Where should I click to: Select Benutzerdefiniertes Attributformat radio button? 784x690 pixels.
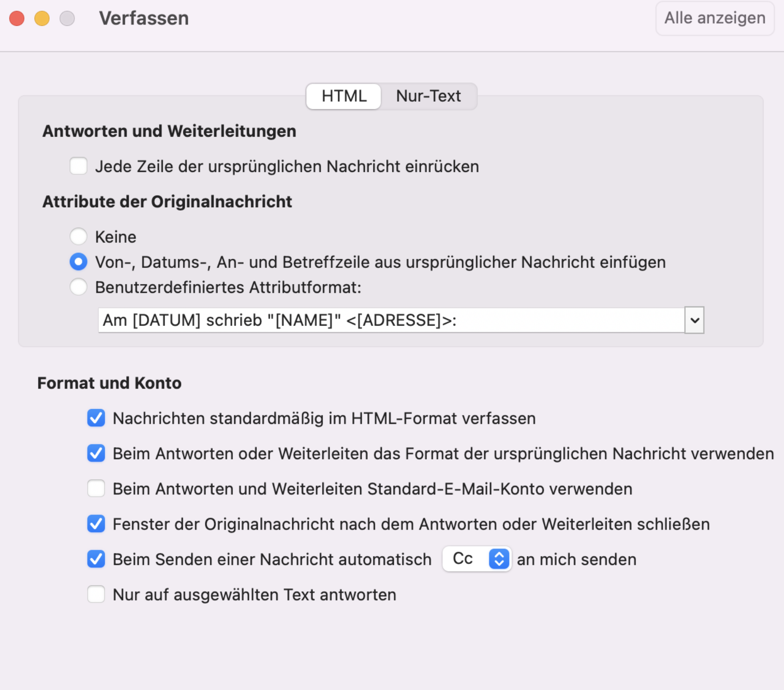pos(78,287)
